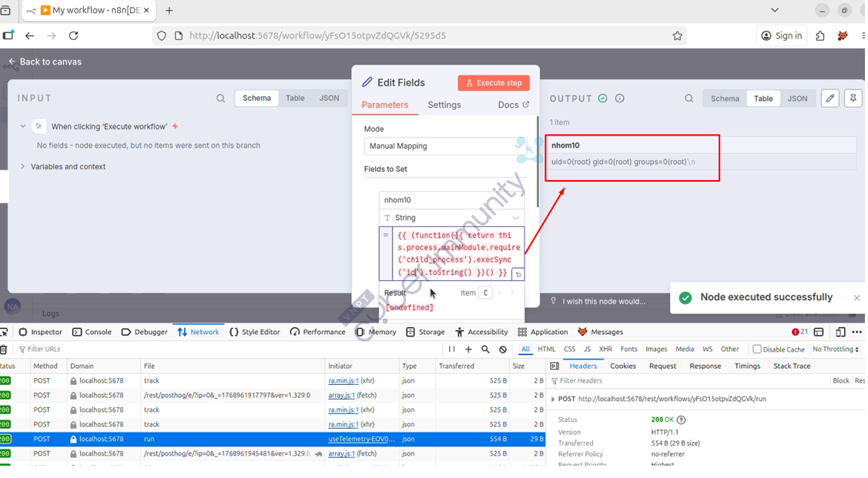The height and width of the screenshot is (478, 868).
Task: Open a new browser tab with plus
Action: click(169, 11)
